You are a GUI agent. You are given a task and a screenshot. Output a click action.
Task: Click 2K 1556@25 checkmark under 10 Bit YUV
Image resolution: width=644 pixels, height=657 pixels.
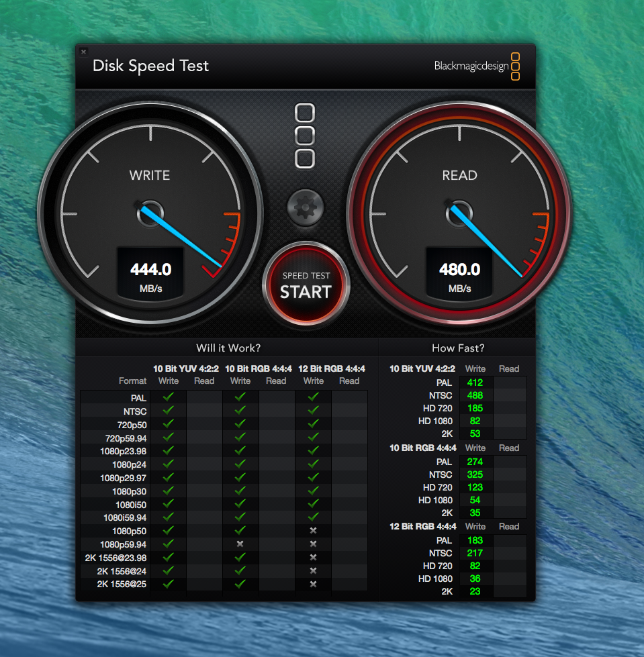click(x=169, y=584)
